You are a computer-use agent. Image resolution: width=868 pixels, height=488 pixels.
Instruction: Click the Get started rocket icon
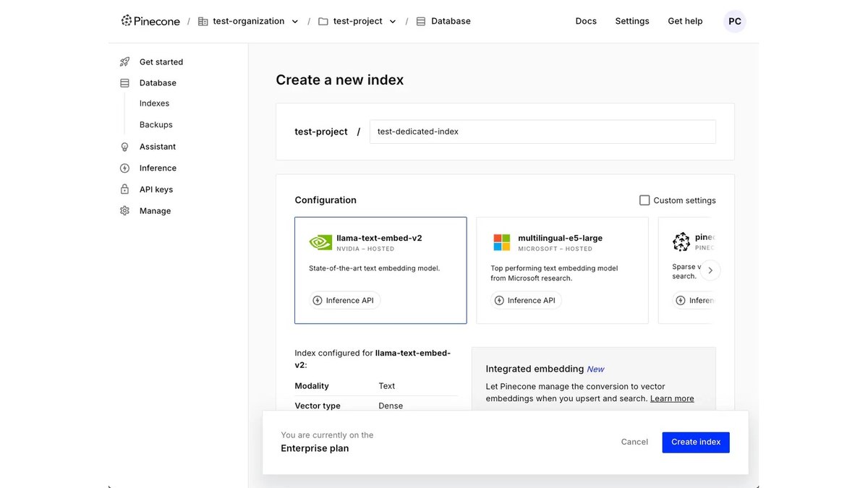[x=124, y=62]
